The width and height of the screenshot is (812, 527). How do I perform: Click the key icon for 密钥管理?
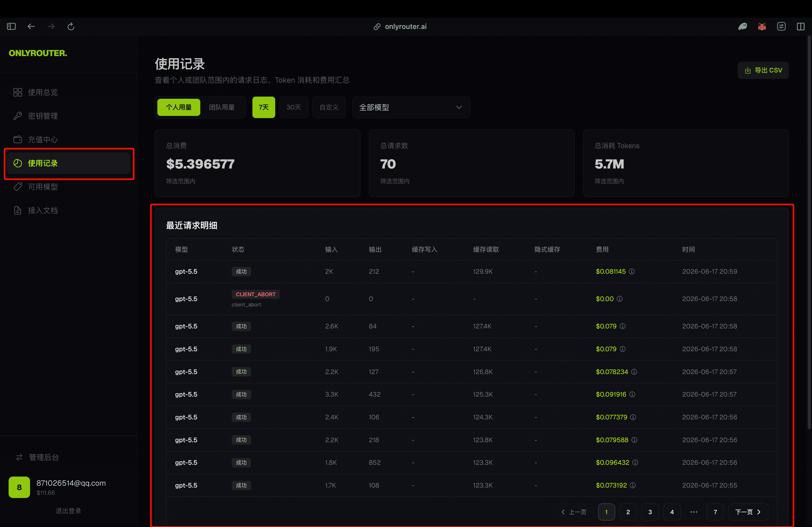click(x=18, y=116)
